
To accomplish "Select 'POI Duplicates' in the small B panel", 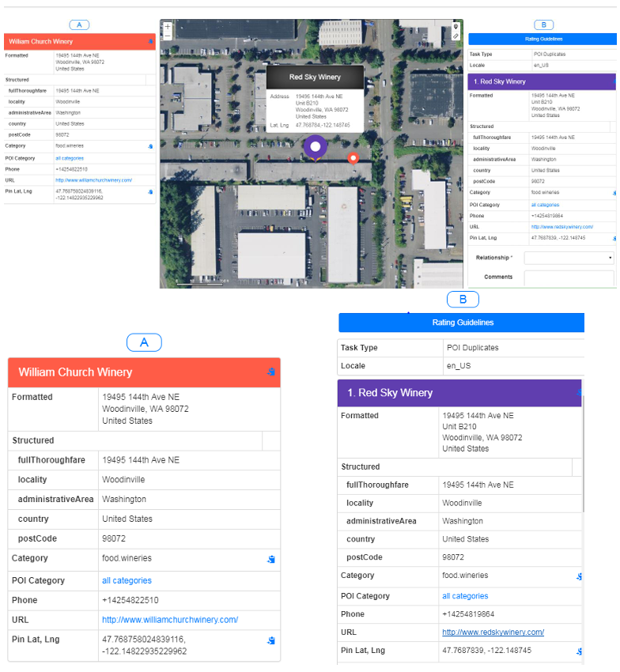I will click(550, 55).
